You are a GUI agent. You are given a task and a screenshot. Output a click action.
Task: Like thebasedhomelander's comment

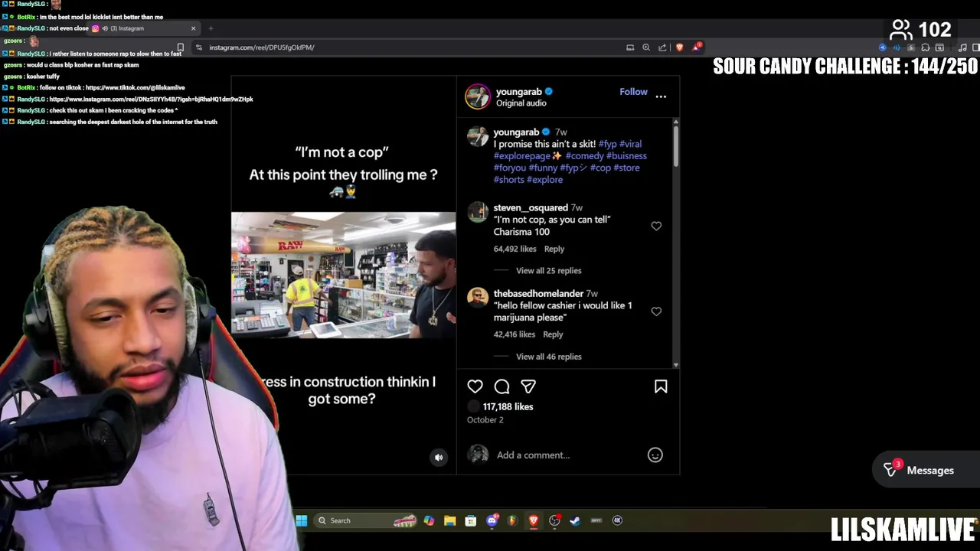pos(656,311)
